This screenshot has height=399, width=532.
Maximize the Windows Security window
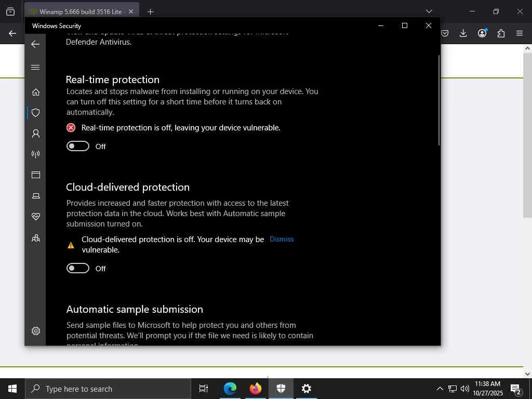(x=404, y=26)
